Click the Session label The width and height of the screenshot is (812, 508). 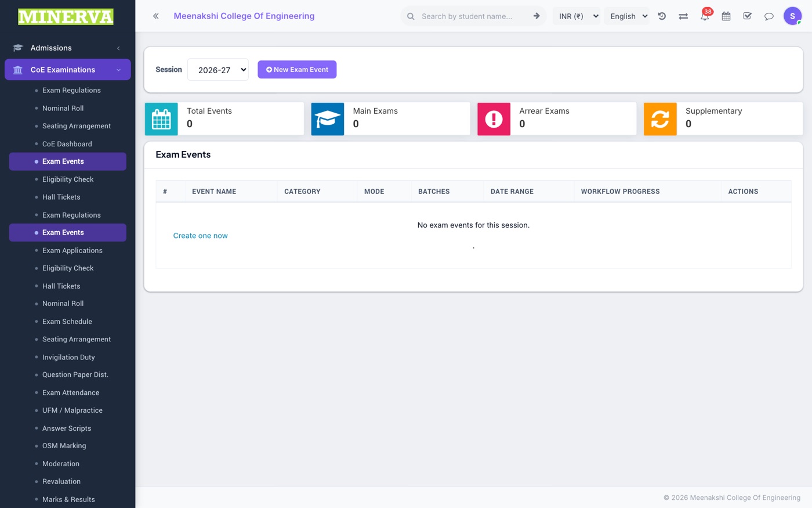[169, 70]
